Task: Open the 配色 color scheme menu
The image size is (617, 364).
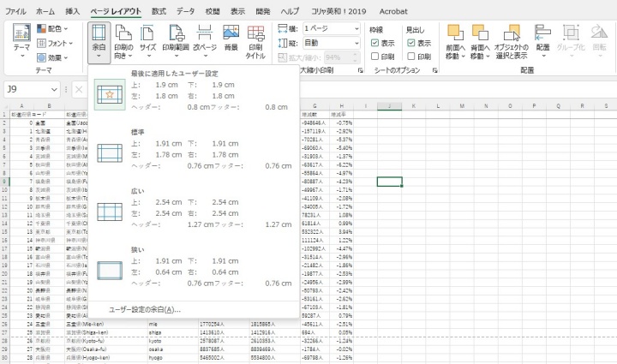Action: pyautogui.click(x=52, y=29)
